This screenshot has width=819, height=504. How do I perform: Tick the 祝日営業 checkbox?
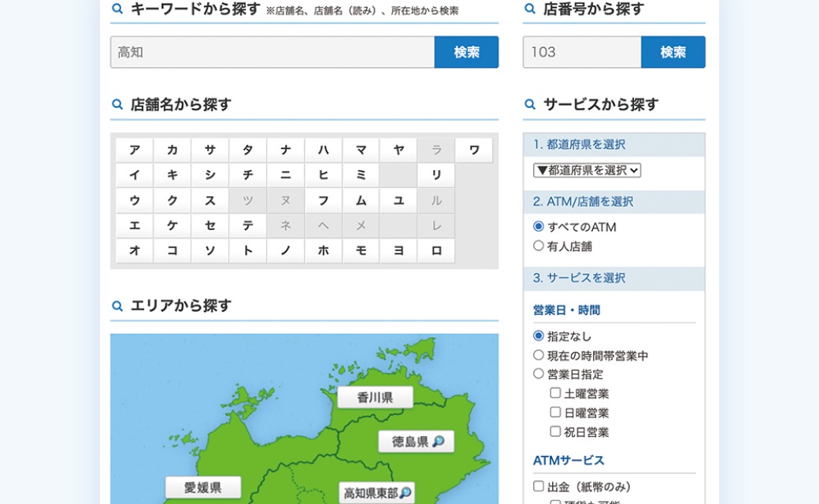coord(555,432)
